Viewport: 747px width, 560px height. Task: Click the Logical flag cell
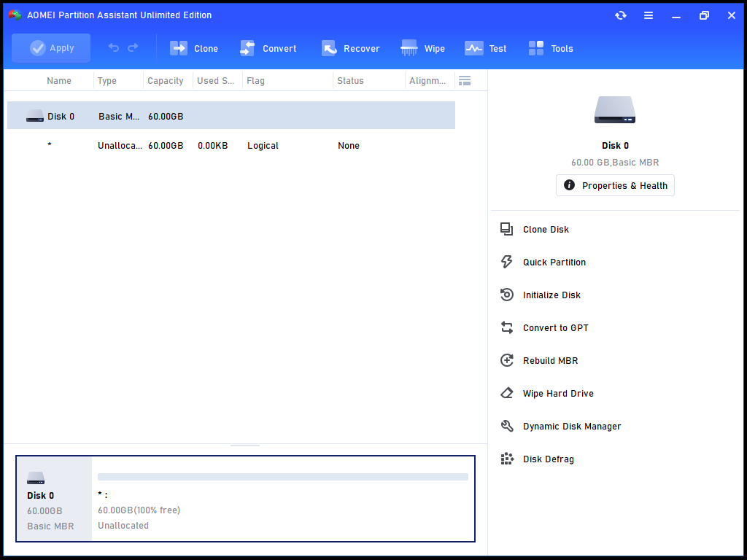pyautogui.click(x=263, y=146)
